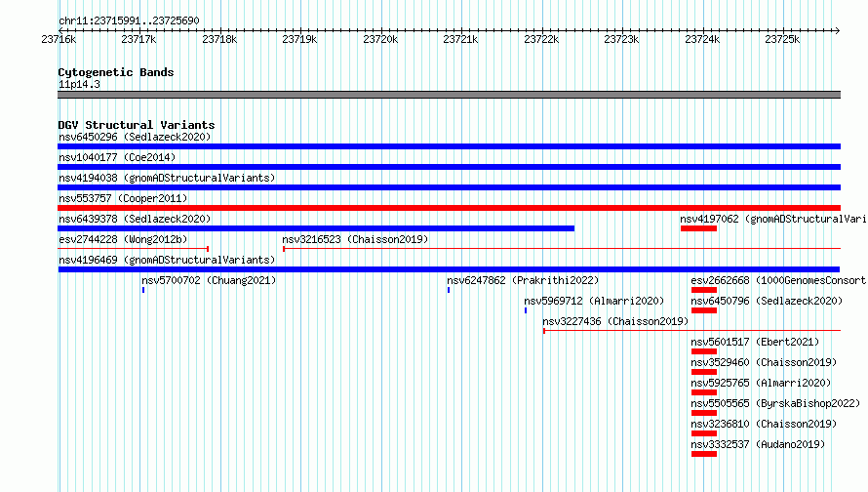Click the 23724k ruler tick label

702,39
